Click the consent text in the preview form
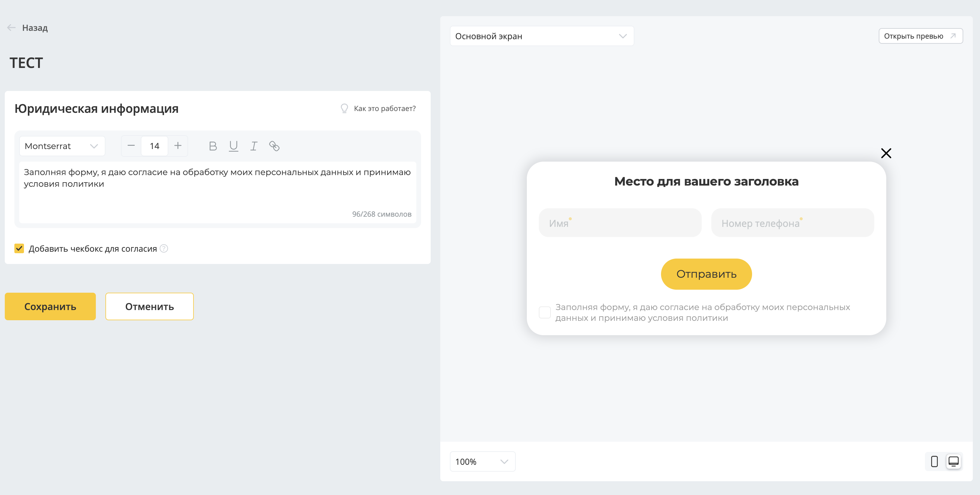The height and width of the screenshot is (495, 980). [x=702, y=312]
